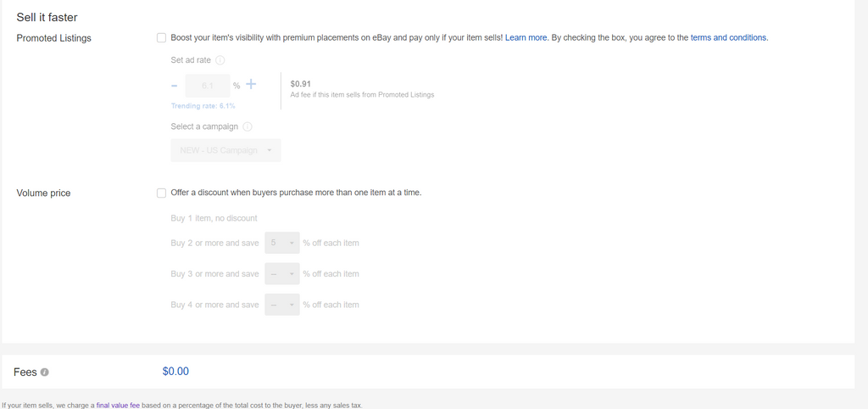The image size is (868, 409).
Task: Increase ad rate with the plus button
Action: tap(251, 84)
